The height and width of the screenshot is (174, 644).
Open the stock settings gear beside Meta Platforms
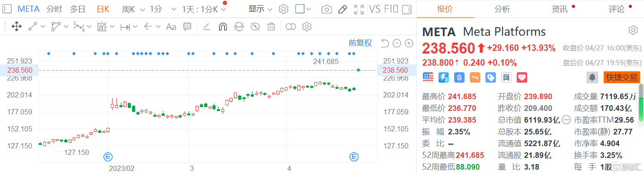click(633, 30)
